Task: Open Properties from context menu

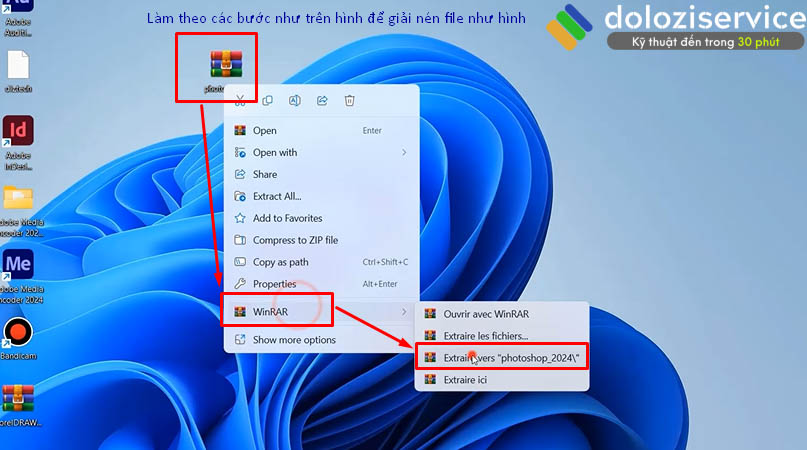Action: pos(322,284)
